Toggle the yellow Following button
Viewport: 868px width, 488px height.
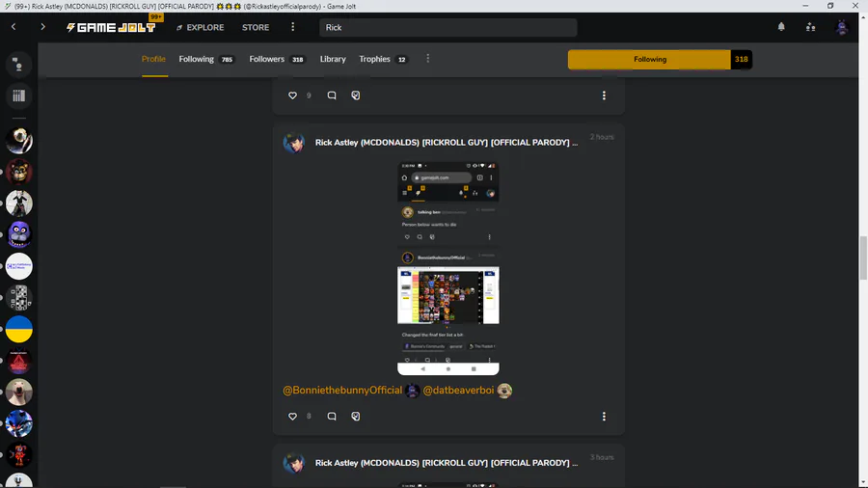point(649,59)
